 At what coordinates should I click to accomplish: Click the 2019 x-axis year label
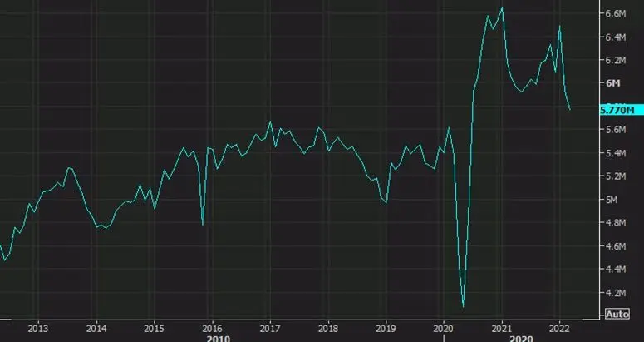(x=386, y=326)
